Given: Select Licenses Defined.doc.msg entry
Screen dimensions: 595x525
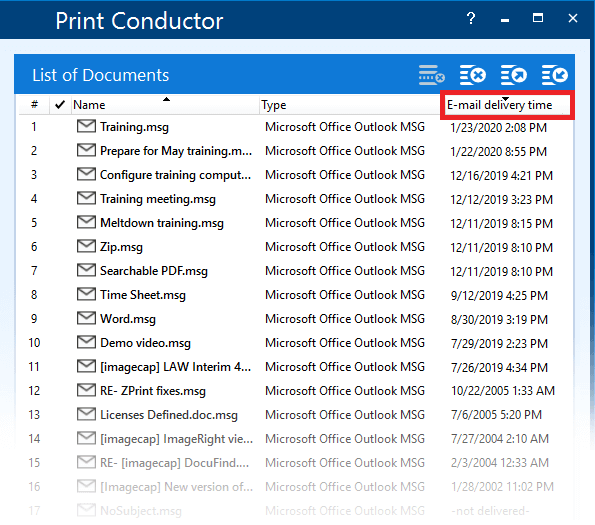Looking at the screenshot, I should pos(297,415).
